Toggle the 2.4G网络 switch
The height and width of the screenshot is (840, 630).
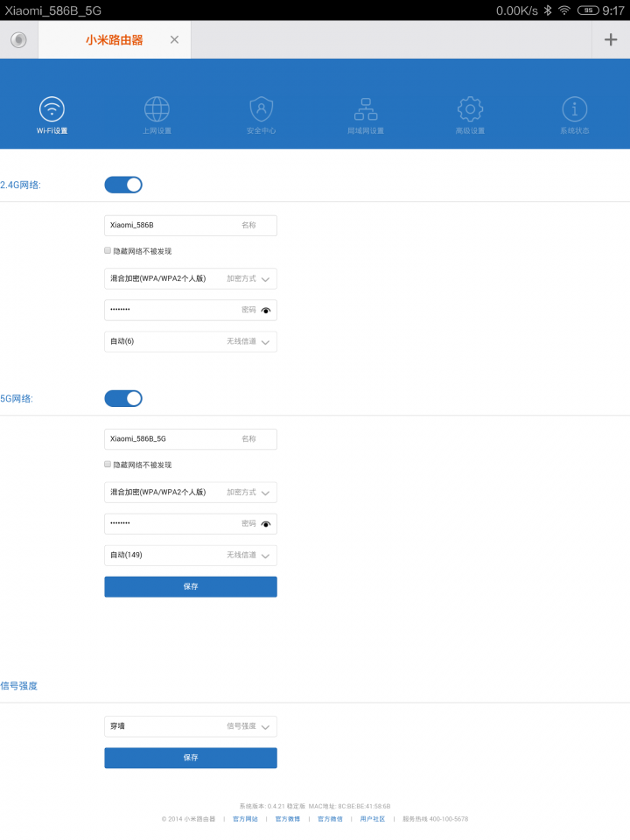pyautogui.click(x=123, y=185)
